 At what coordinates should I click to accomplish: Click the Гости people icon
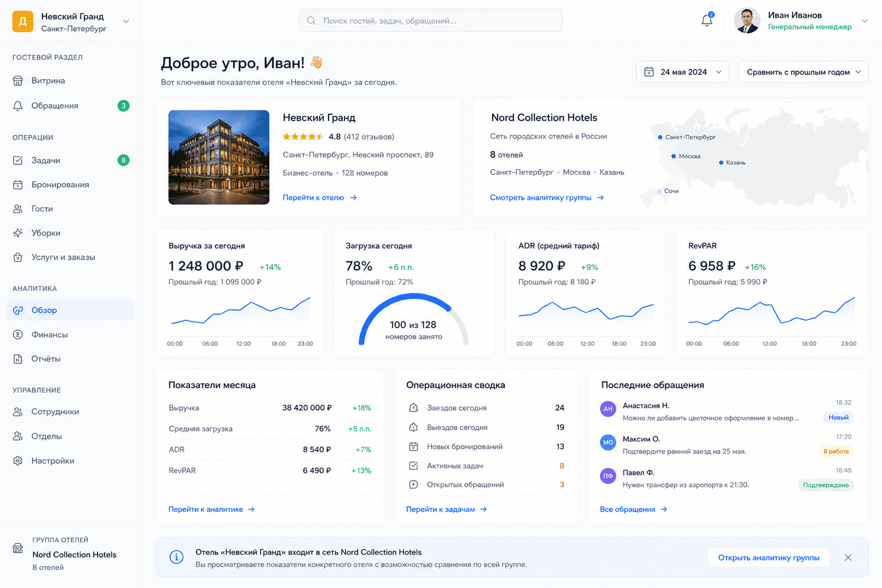click(18, 209)
